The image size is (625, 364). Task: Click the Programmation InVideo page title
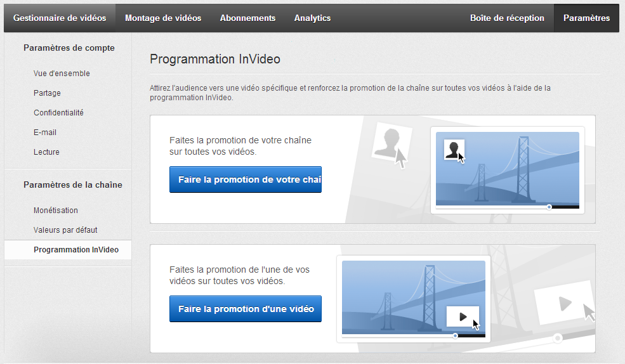pos(215,59)
